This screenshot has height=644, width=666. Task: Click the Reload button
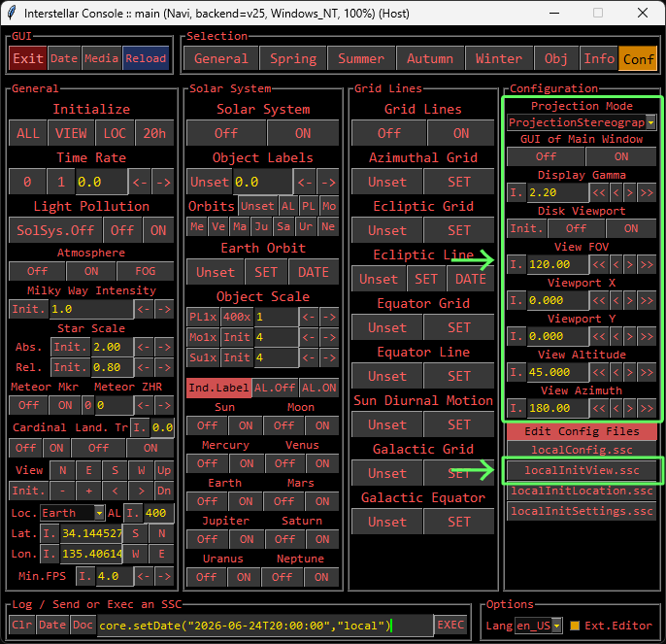pyautogui.click(x=146, y=58)
